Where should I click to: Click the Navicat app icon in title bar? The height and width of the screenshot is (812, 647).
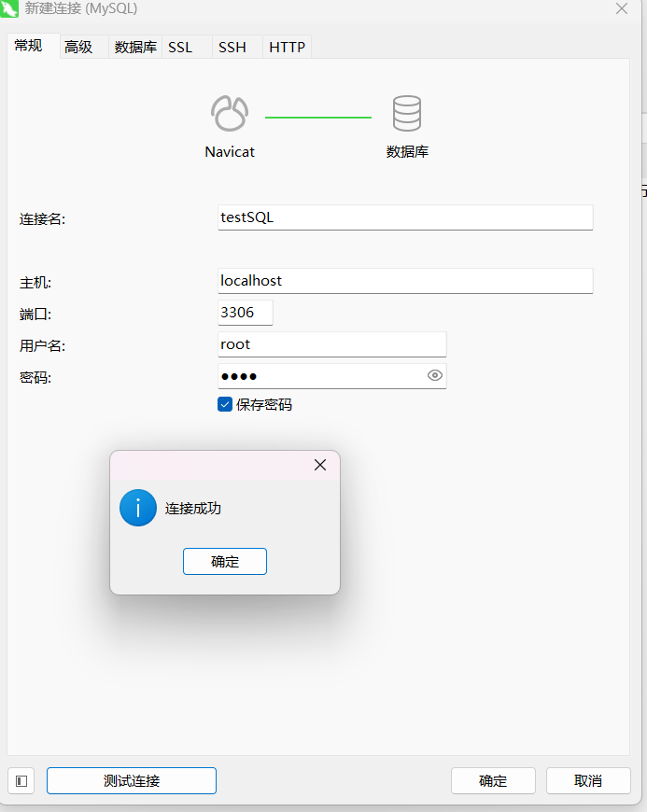tap(9, 8)
